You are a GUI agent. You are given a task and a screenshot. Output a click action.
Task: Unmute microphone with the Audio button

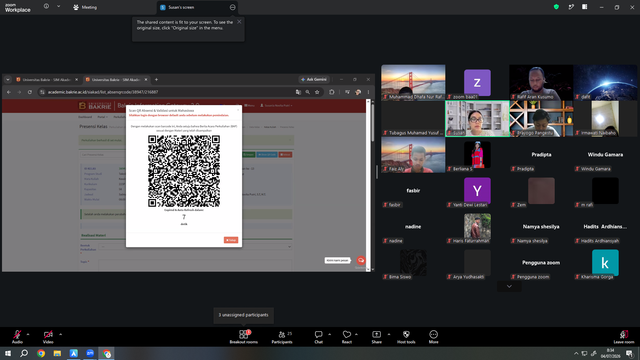pos(17,337)
